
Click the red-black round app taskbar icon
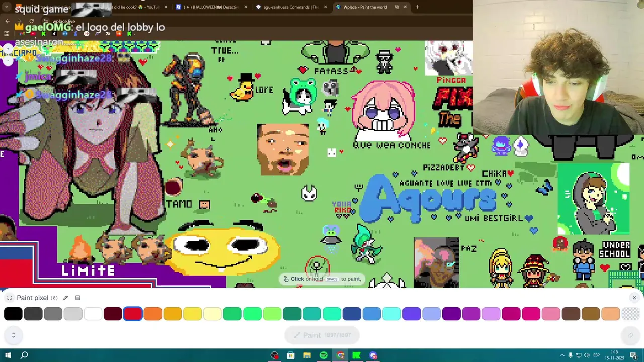[274, 355]
